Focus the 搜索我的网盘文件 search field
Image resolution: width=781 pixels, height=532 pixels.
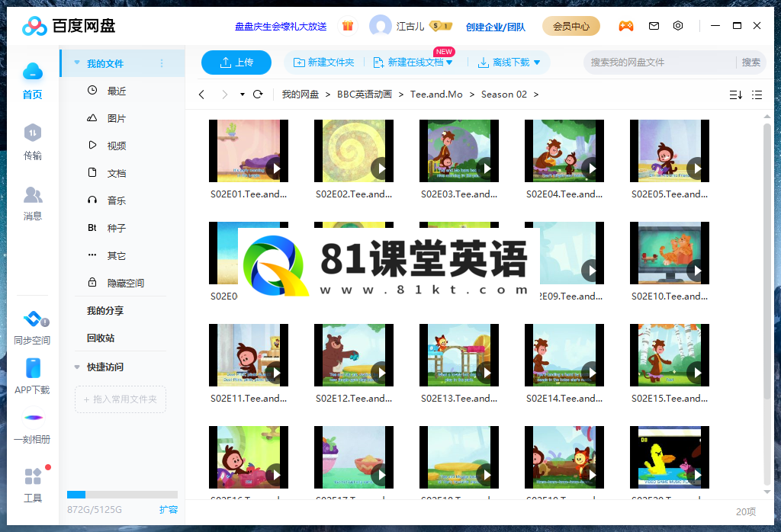click(x=660, y=62)
